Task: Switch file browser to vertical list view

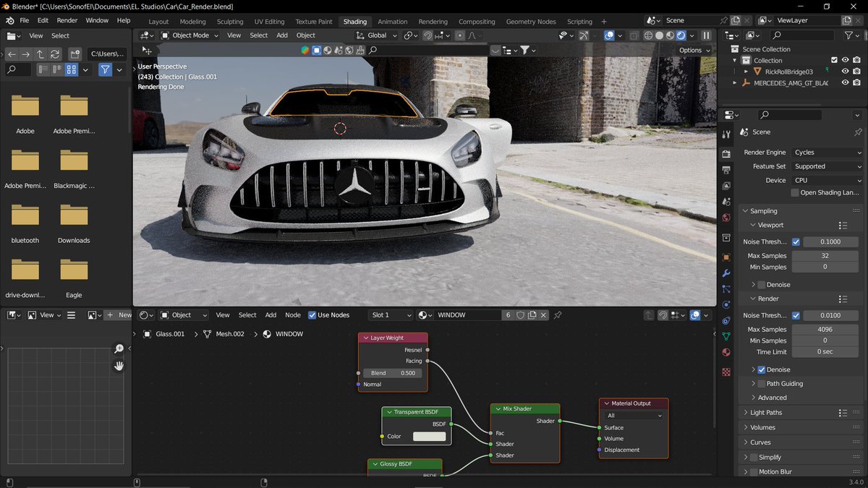Action: pos(43,69)
